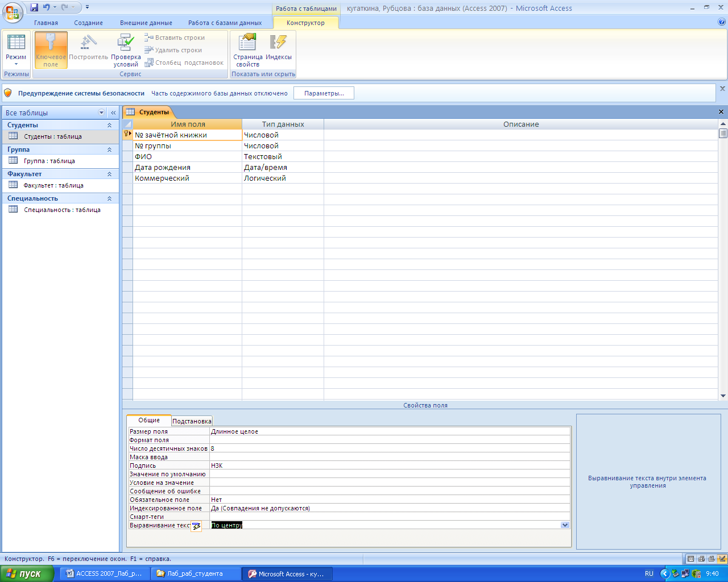The height and width of the screenshot is (582, 728).
Task: Switch to PivotChart view from status bar
Action: [x=712, y=559]
